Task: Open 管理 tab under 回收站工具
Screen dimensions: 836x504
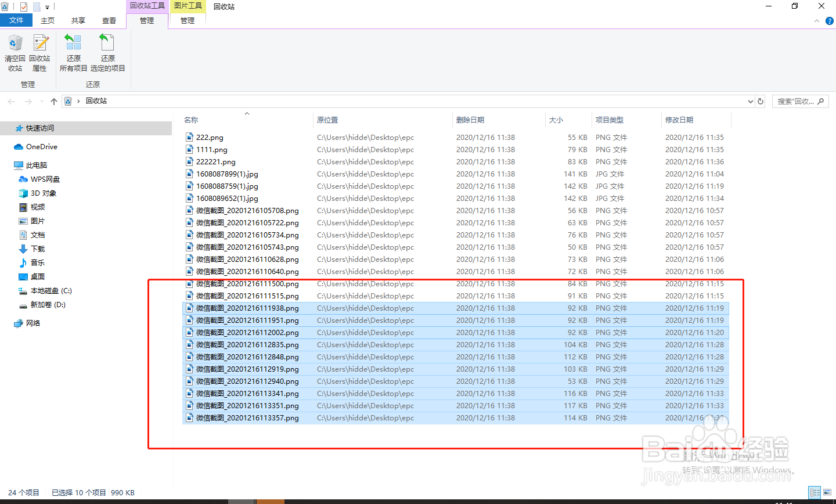Action: pos(147,20)
